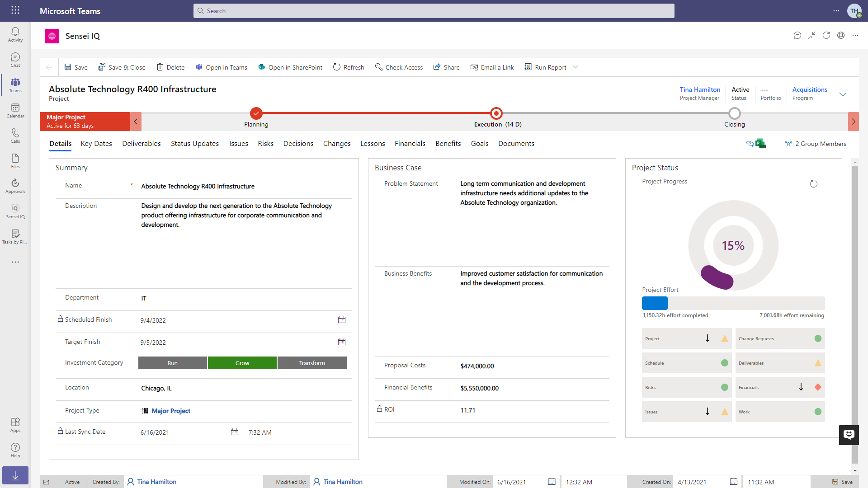Image resolution: width=868 pixels, height=488 pixels.
Task: Open 2 Group Members
Action: [816, 144]
